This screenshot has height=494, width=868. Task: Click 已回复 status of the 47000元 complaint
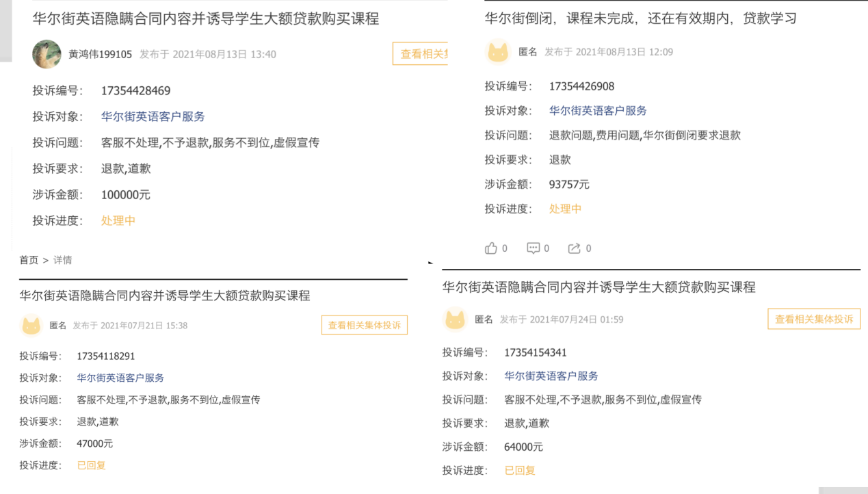pyautogui.click(x=91, y=465)
